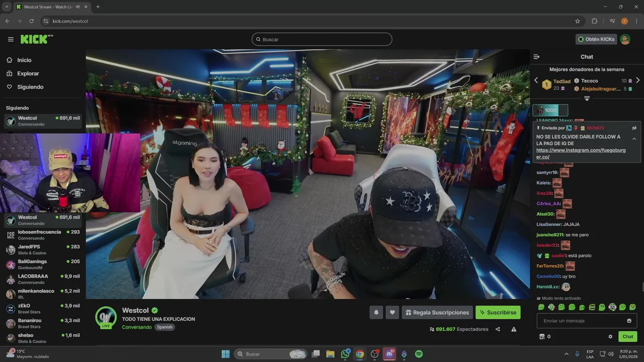Click Regala Suscripciones button
Viewport: 644px width, 362px height.
click(437, 312)
